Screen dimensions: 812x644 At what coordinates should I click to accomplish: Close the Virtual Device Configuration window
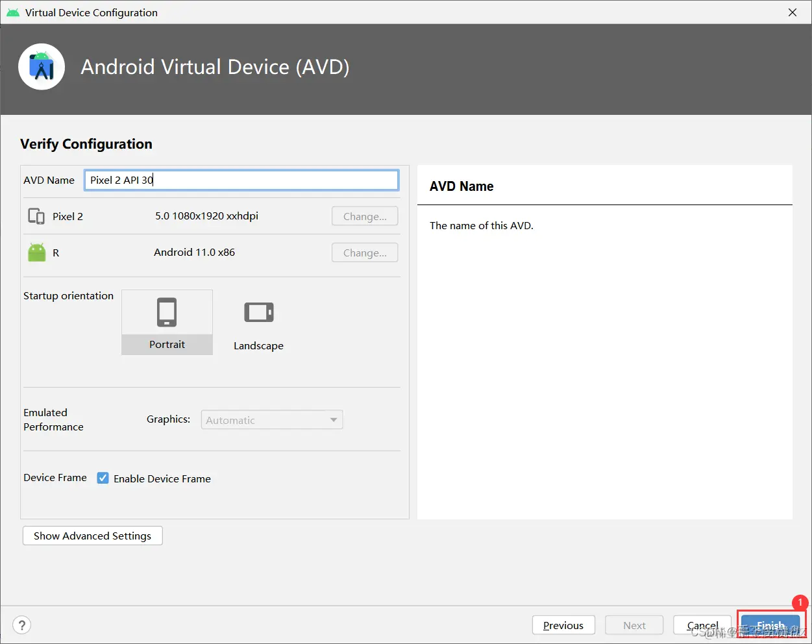(x=793, y=12)
